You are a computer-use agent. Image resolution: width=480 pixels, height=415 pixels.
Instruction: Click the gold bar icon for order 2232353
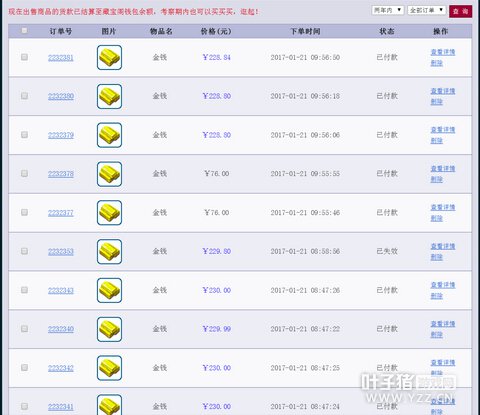109,251
